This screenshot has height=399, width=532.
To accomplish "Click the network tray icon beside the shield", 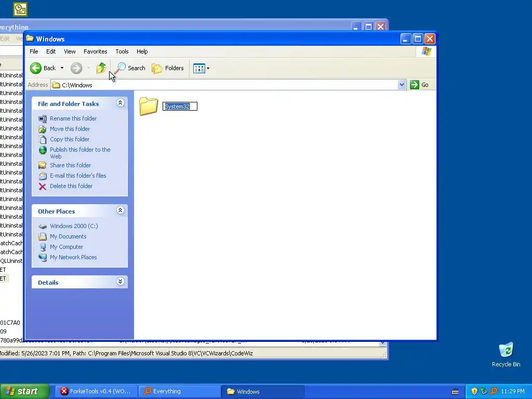I will tap(484, 392).
